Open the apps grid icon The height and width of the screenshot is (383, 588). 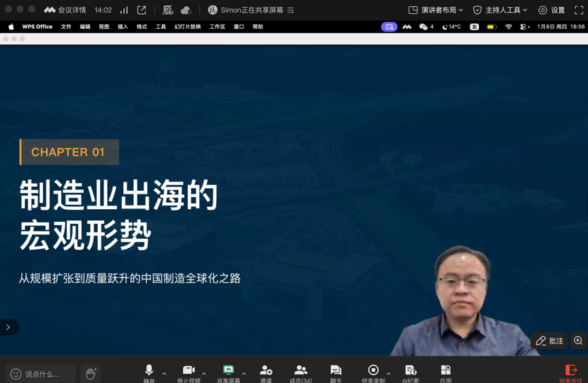pyautogui.click(x=446, y=371)
